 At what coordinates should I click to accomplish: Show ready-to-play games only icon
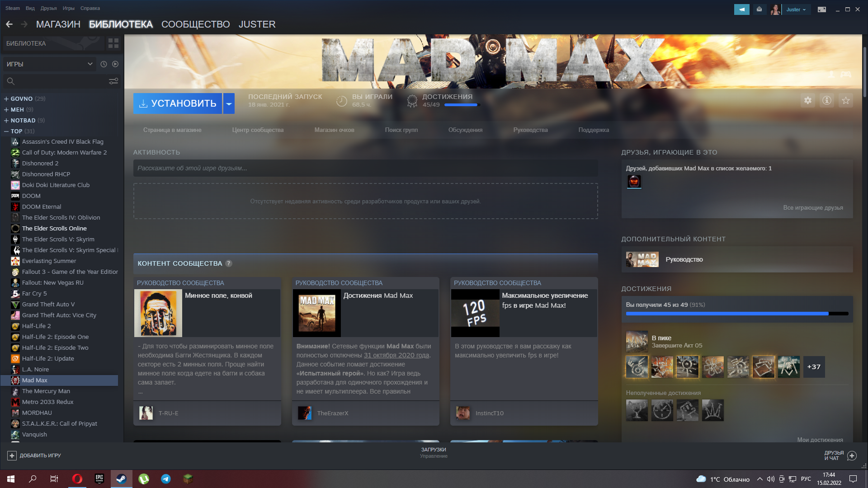tap(115, 64)
